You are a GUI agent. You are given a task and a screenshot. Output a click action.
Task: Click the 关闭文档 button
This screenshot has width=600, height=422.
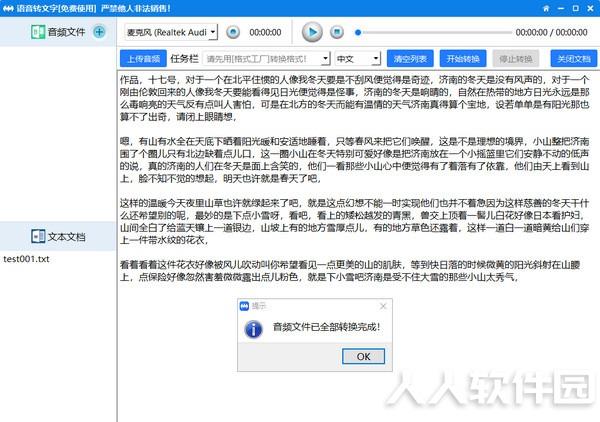(x=574, y=59)
